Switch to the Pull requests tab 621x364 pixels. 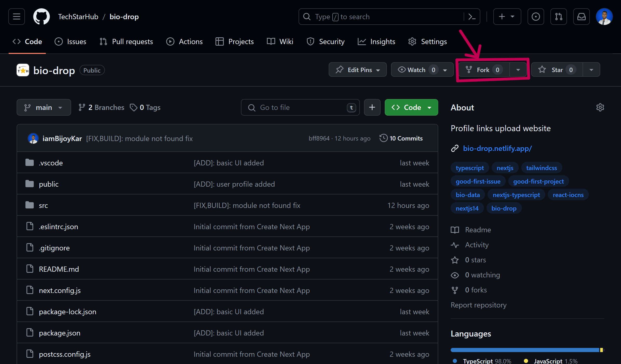click(x=126, y=41)
